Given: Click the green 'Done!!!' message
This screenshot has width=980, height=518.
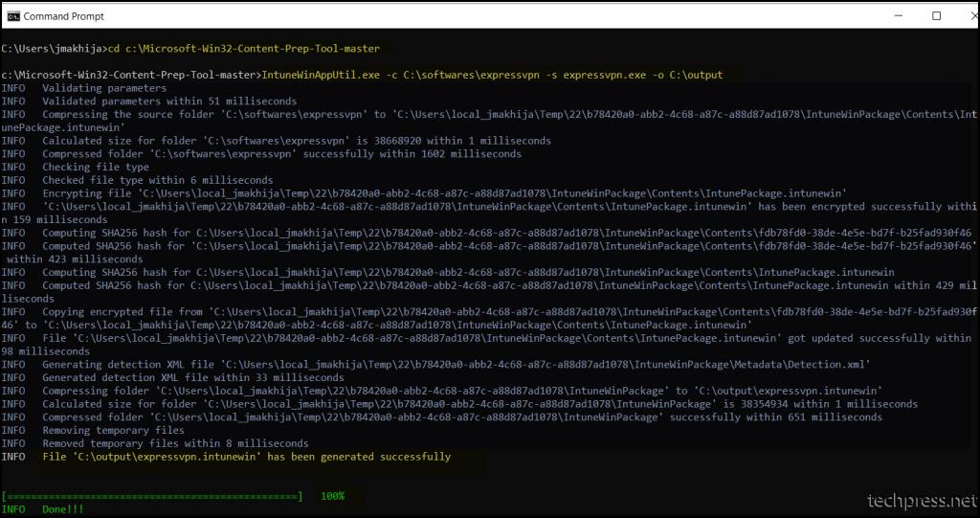Looking at the screenshot, I should point(62,509).
